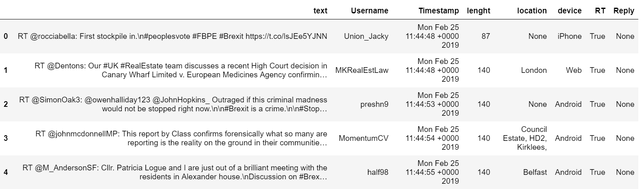Image resolution: width=644 pixels, height=189 pixels.
Task: Click the 'Council Estate, HD2, Kirklees' location cell
Action: [x=525, y=138]
